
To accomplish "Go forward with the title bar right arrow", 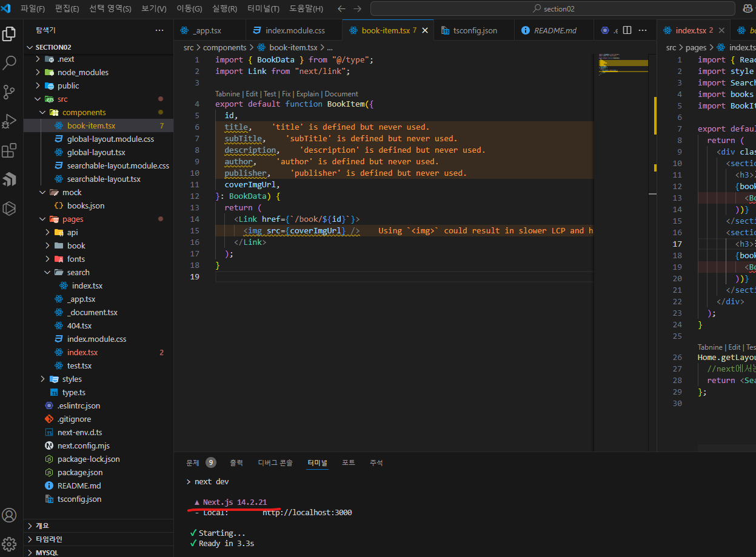I will [x=357, y=9].
